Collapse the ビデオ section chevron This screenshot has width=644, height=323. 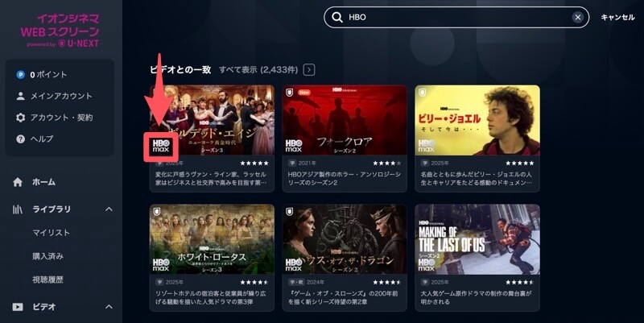click(x=109, y=307)
